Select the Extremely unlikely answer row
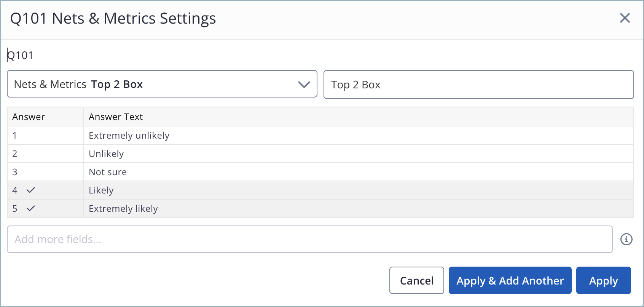Viewport: 644px width, 307px height. coord(129,136)
